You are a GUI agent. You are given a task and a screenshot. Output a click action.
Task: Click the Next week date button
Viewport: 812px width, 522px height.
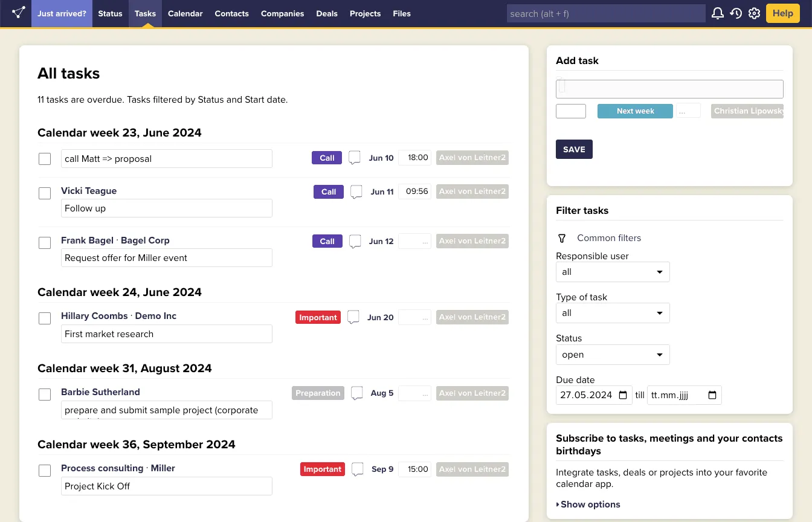pos(635,111)
